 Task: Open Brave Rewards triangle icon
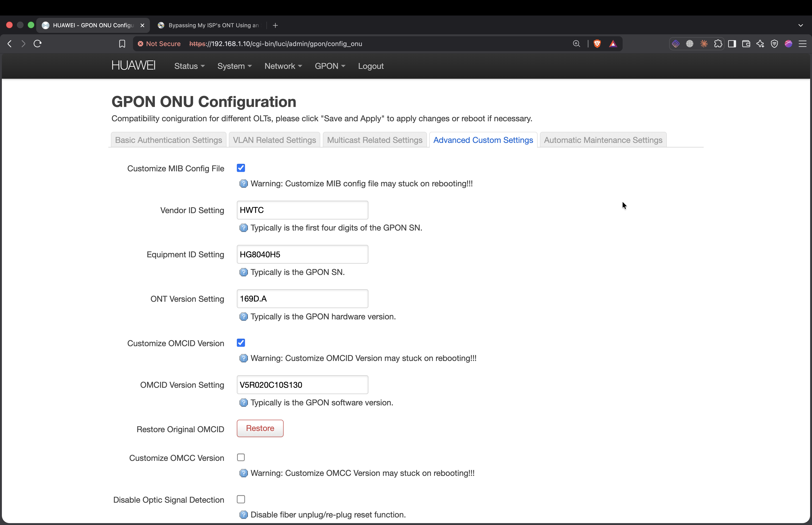pyautogui.click(x=613, y=44)
